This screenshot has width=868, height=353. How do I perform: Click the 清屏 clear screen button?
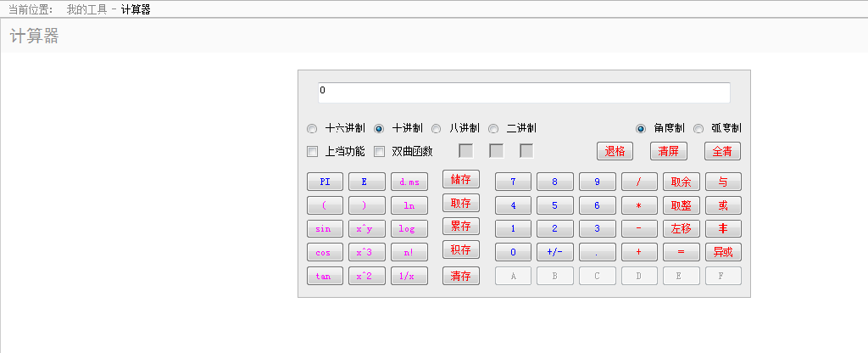tap(669, 151)
